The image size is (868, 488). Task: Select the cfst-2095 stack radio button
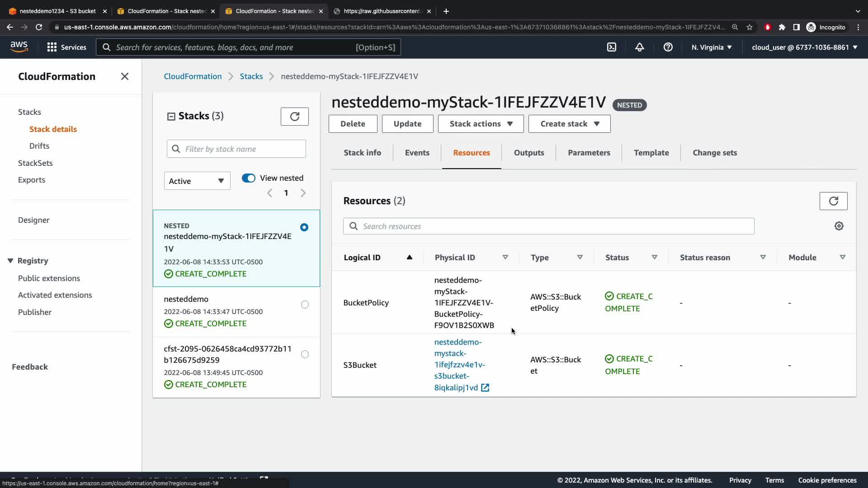click(305, 354)
